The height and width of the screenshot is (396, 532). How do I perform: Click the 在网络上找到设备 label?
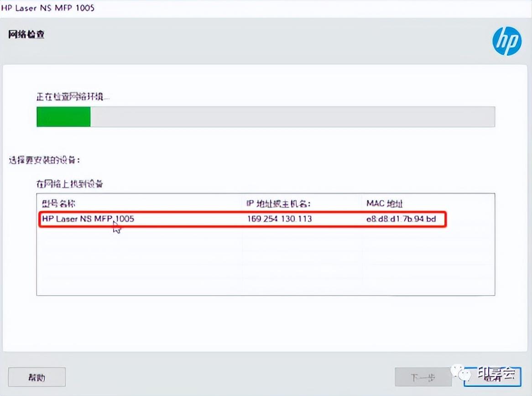[69, 184]
